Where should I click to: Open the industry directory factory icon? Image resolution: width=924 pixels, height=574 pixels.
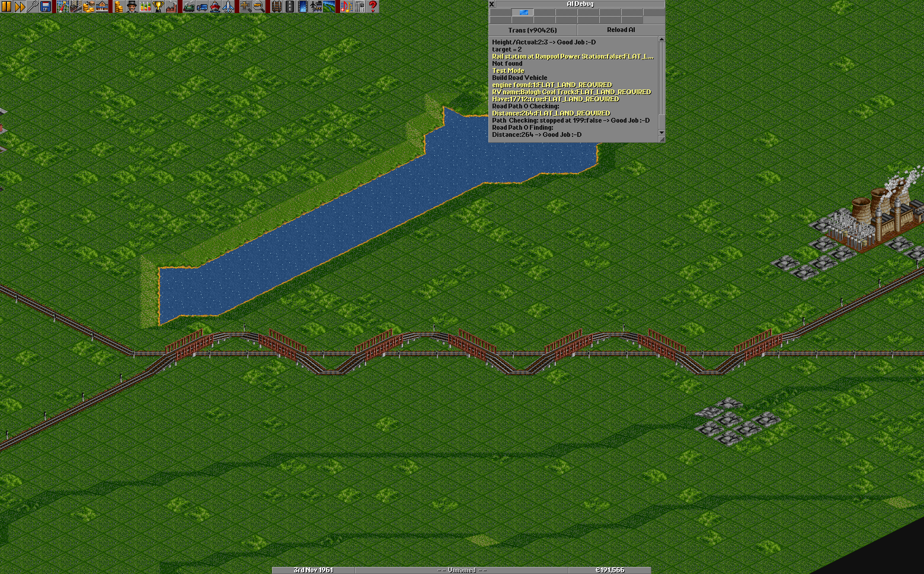coord(171,7)
